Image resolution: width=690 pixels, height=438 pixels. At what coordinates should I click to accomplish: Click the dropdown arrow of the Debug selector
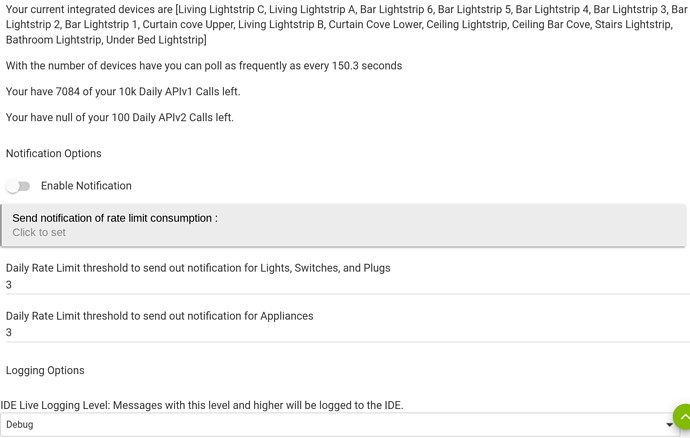(669, 425)
